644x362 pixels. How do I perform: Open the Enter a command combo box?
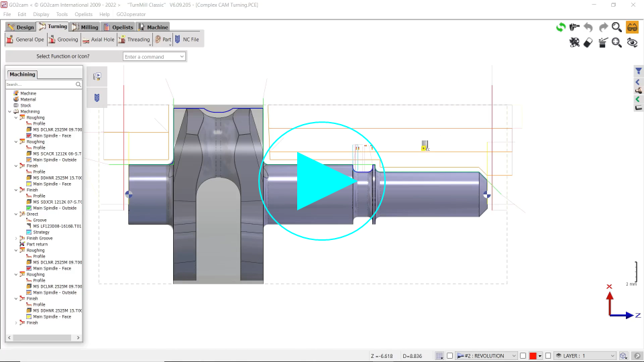[154, 57]
